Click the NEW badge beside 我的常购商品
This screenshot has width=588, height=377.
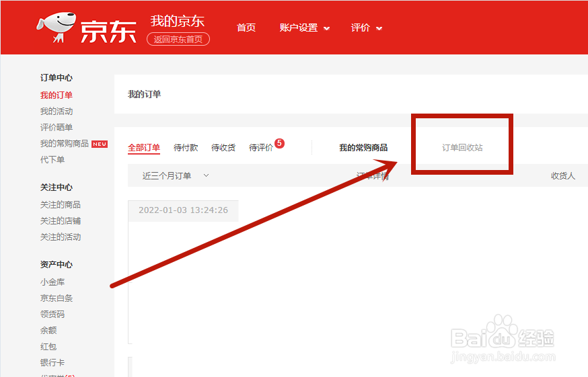click(x=100, y=144)
